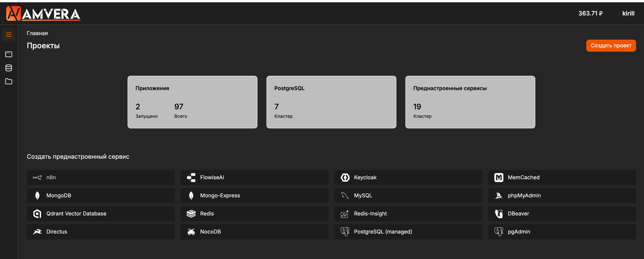Image resolution: width=644 pixels, height=259 pixels.
Task: Click the PostgreSQL (managed) elephant icon
Action: 345,232
